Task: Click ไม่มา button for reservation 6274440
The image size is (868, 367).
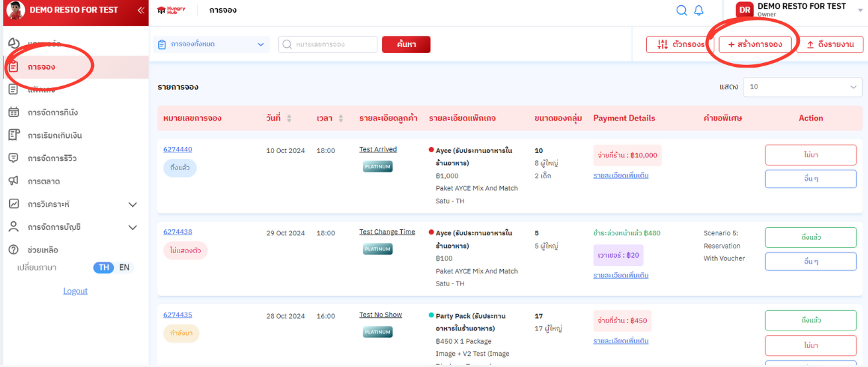Action: click(x=810, y=154)
